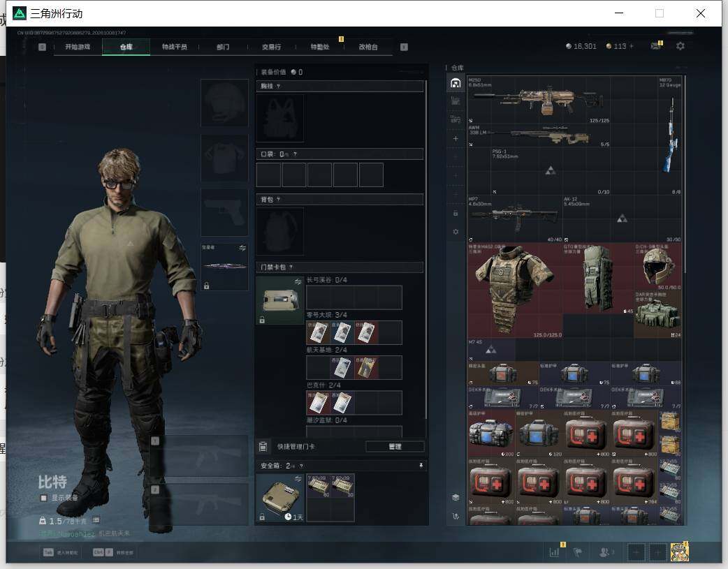Add the first empty squad slot
Viewport: 728px width, 569px height.
click(636, 552)
